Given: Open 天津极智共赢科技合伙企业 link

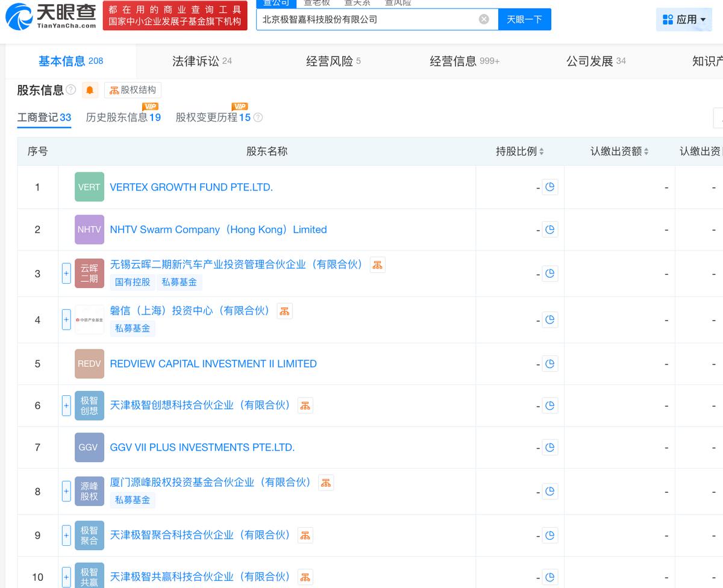Looking at the screenshot, I should pyautogui.click(x=200, y=577).
